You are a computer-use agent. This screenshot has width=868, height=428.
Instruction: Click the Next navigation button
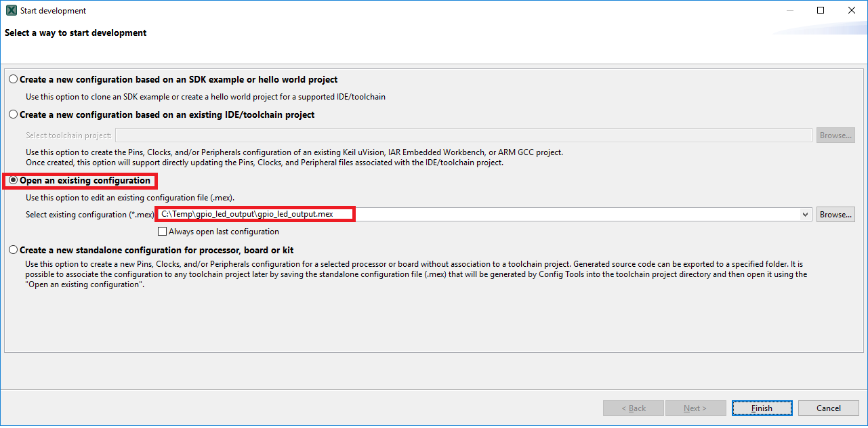click(695, 408)
